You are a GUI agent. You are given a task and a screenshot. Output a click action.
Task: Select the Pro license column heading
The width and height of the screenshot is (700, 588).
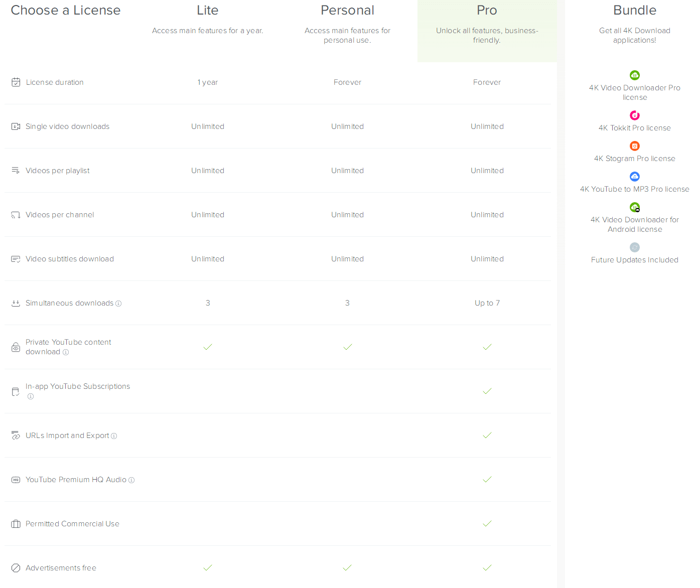pos(487,10)
